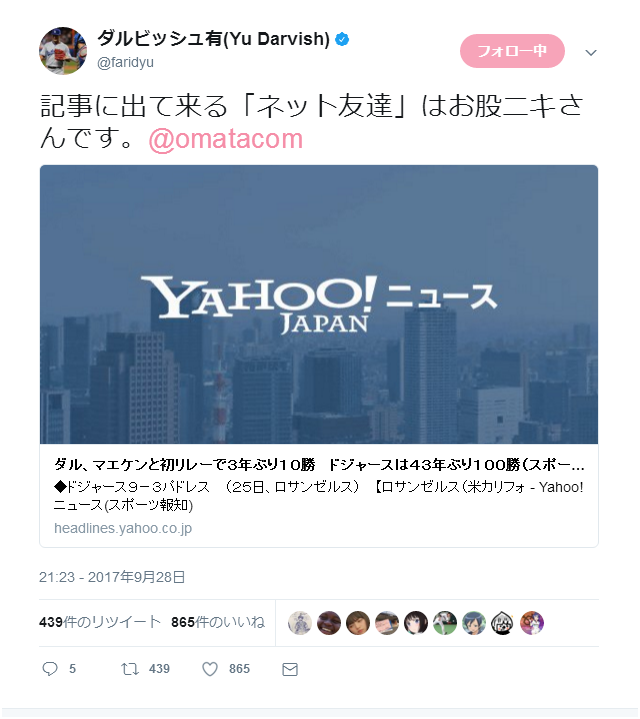This screenshot has width=640, height=719.
Task: Open last liker's avatar in list
Action: (532, 623)
